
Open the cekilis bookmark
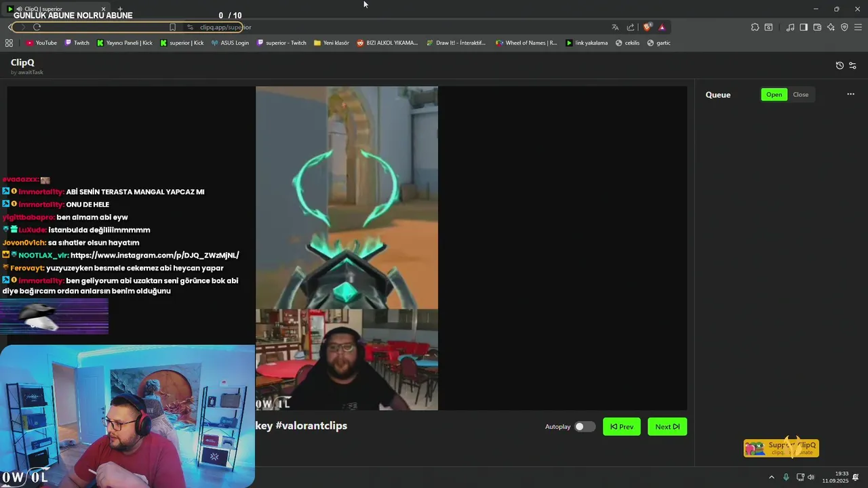point(627,43)
